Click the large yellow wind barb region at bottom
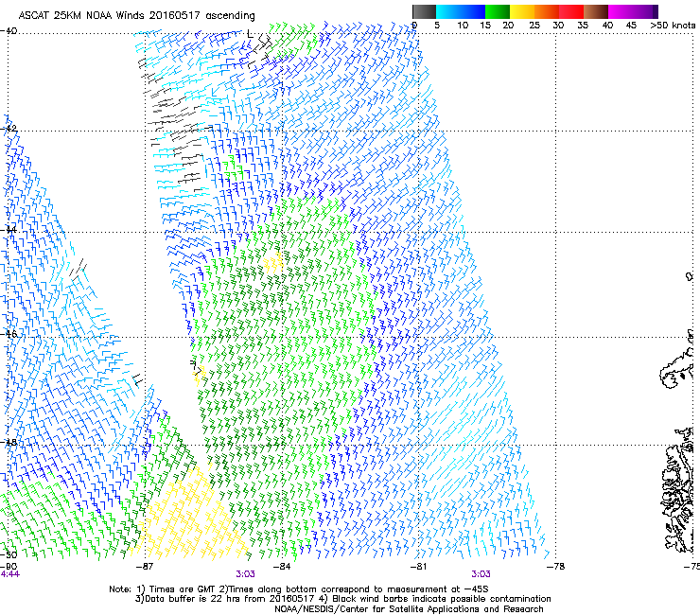The image size is (700, 615). pyautogui.click(x=192, y=514)
